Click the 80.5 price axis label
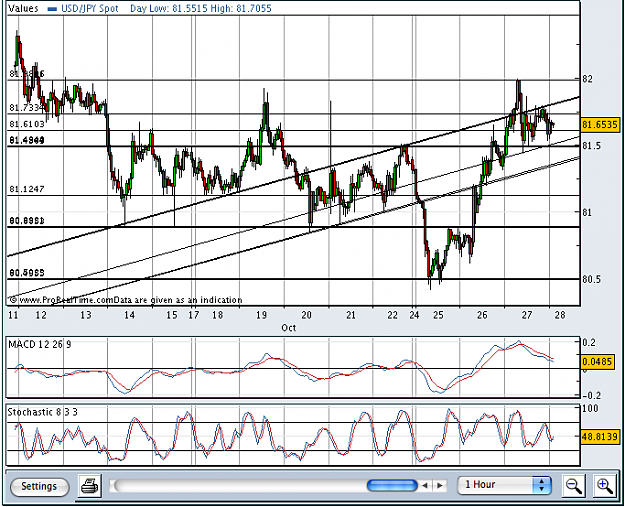625x507 pixels. 591,279
